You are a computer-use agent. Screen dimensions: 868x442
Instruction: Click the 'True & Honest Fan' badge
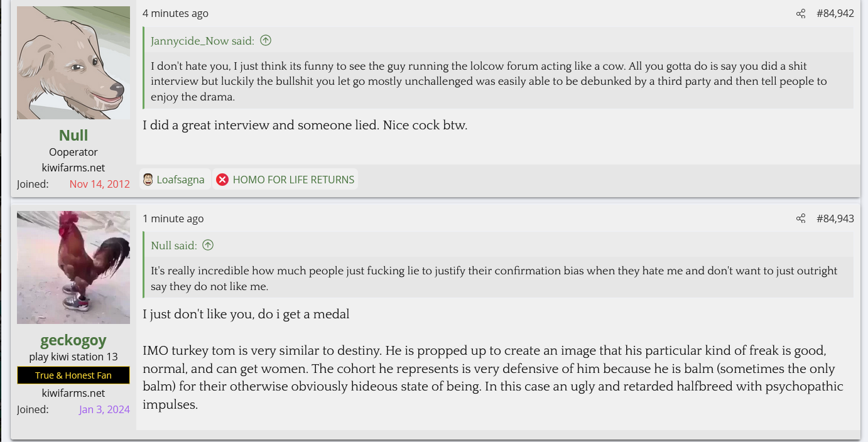pyautogui.click(x=73, y=375)
